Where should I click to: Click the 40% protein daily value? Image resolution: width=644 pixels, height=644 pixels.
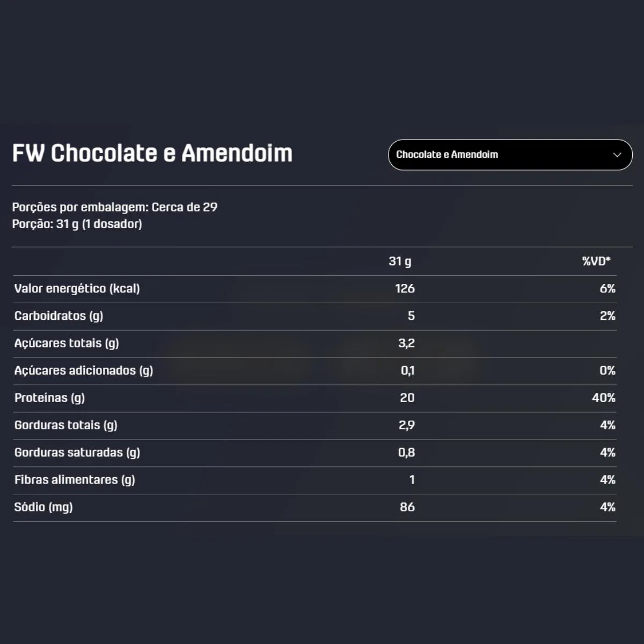click(604, 398)
